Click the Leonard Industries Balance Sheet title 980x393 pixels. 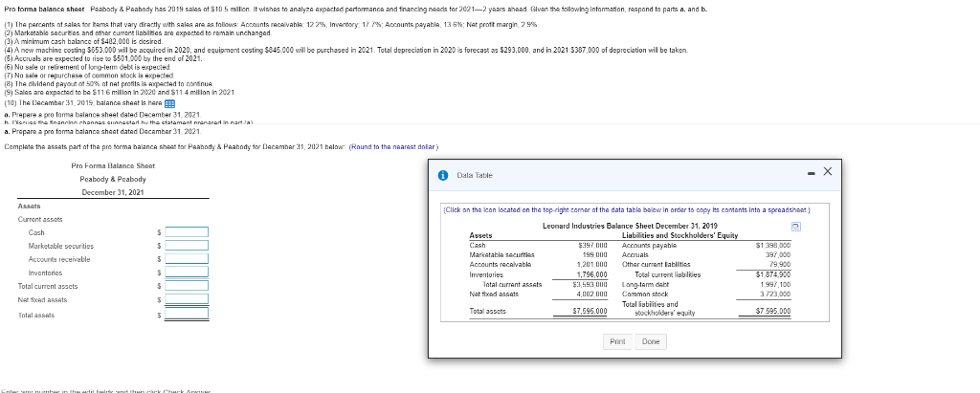tap(630, 226)
